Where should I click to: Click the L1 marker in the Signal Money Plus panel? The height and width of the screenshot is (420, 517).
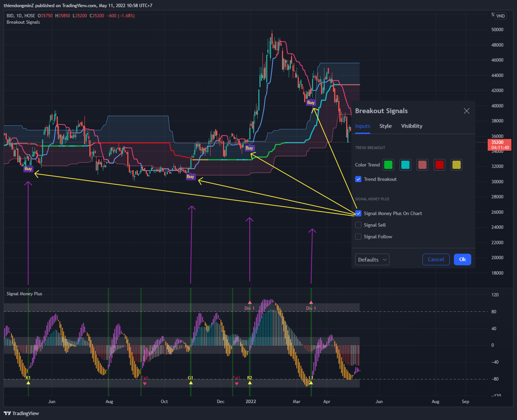click(x=311, y=383)
